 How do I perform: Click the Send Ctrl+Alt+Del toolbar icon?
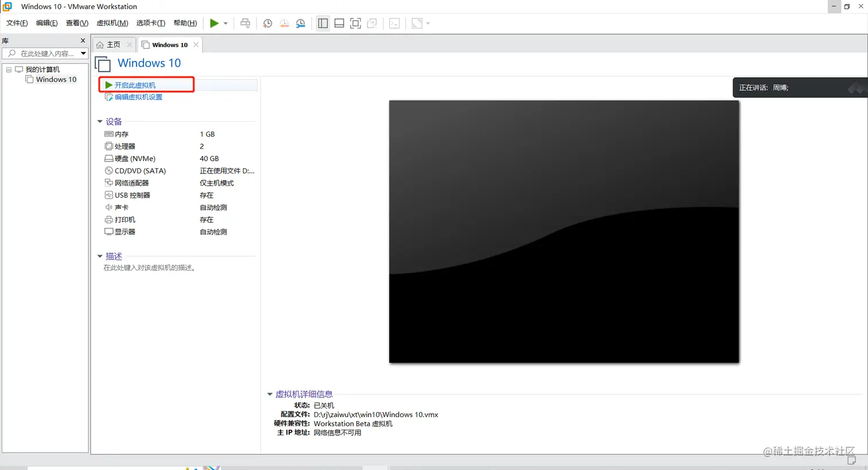click(x=245, y=23)
